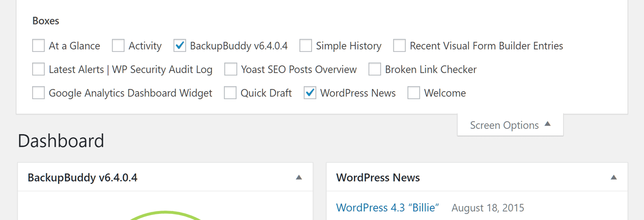Image resolution: width=644 pixels, height=220 pixels.
Task: Tick Recent Visual Form Builder Entries
Action: 399,45
